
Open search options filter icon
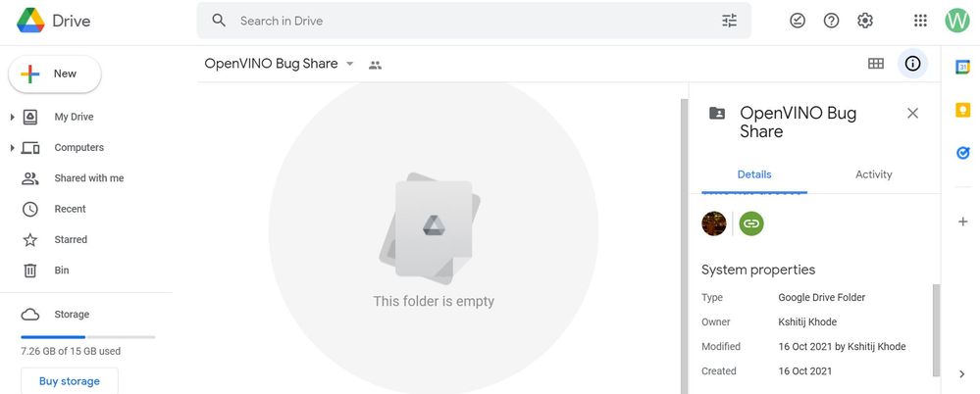729,21
